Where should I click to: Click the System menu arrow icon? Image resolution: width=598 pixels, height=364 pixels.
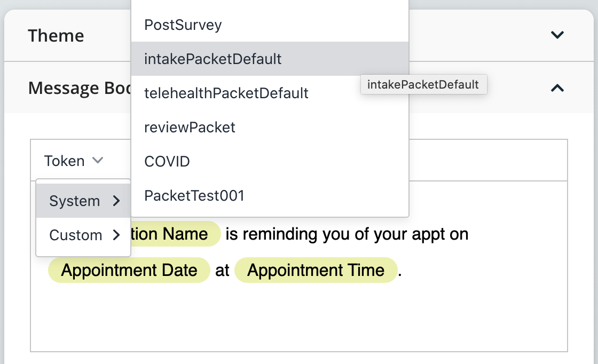(x=116, y=201)
